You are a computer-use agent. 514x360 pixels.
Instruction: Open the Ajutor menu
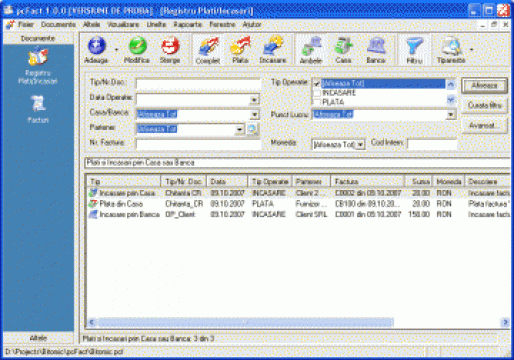(252, 24)
